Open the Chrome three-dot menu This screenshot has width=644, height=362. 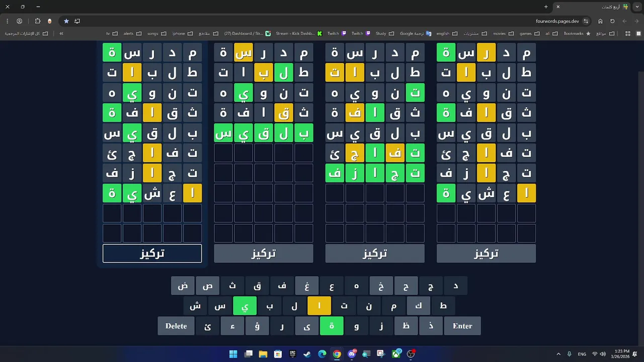coord(7,21)
